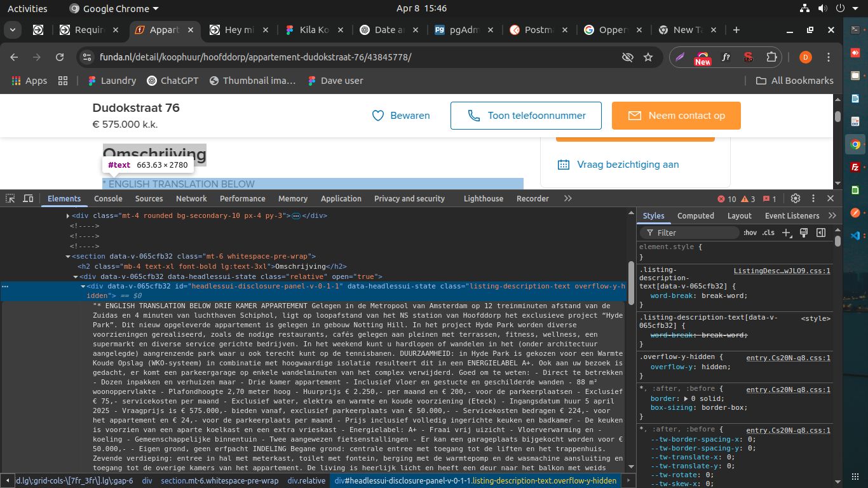This screenshot has width=868, height=488.
Task: Activate the DevTools element inspector picker
Action: point(11,198)
